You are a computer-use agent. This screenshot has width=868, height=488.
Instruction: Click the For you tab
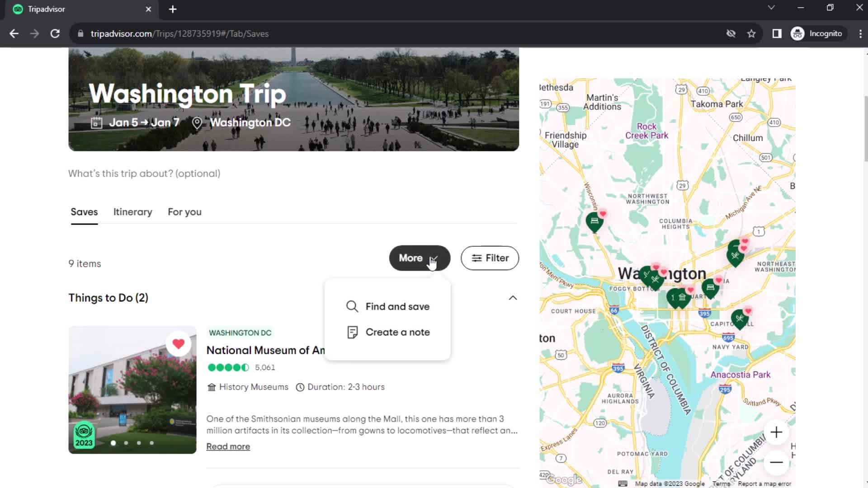(x=184, y=211)
